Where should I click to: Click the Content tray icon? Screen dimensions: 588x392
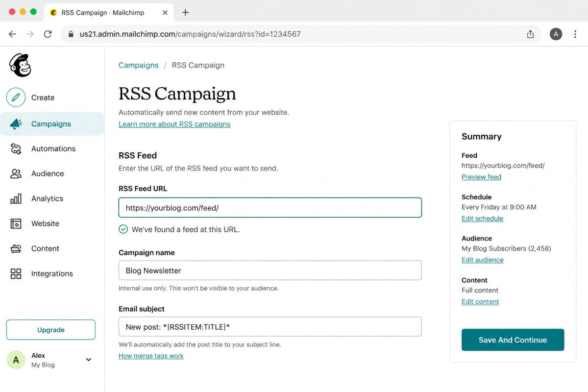(16, 248)
